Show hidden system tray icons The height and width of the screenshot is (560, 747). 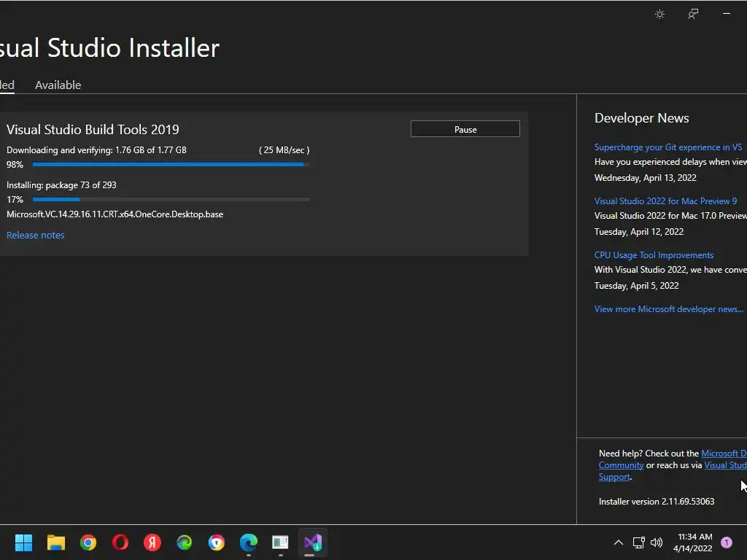click(x=619, y=542)
